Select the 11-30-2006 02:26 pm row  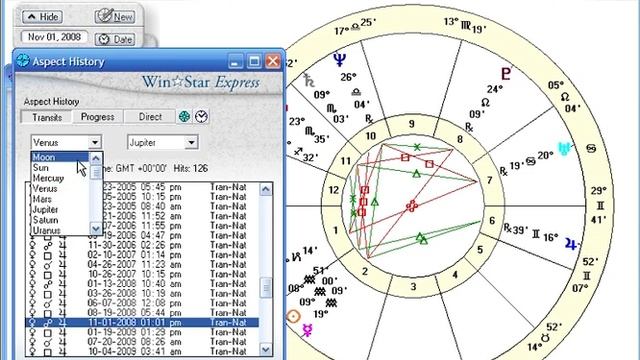point(142,245)
